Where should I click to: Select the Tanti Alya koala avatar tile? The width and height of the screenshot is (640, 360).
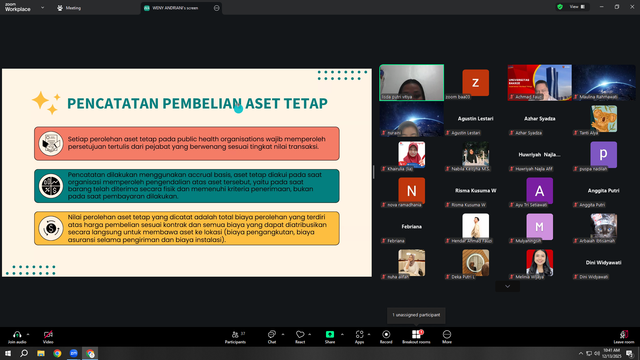tap(604, 118)
